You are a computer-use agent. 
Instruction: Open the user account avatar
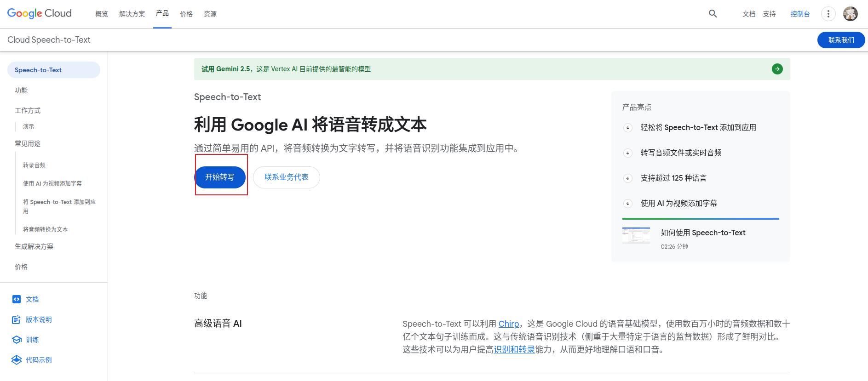click(x=850, y=14)
